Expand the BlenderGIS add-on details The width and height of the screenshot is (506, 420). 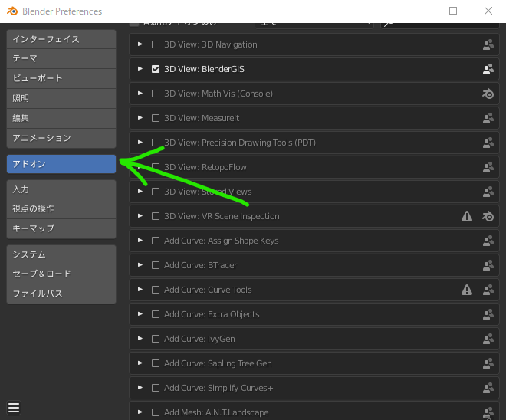click(x=140, y=69)
